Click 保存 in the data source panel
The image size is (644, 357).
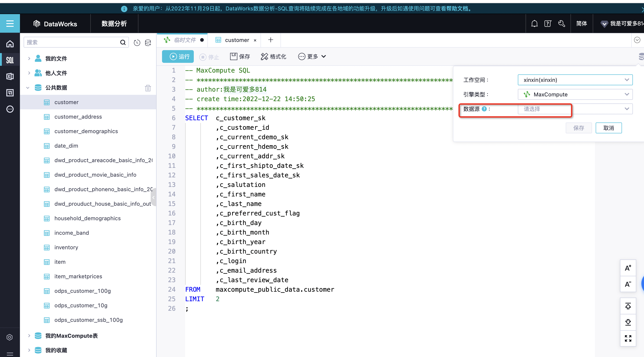(x=578, y=128)
